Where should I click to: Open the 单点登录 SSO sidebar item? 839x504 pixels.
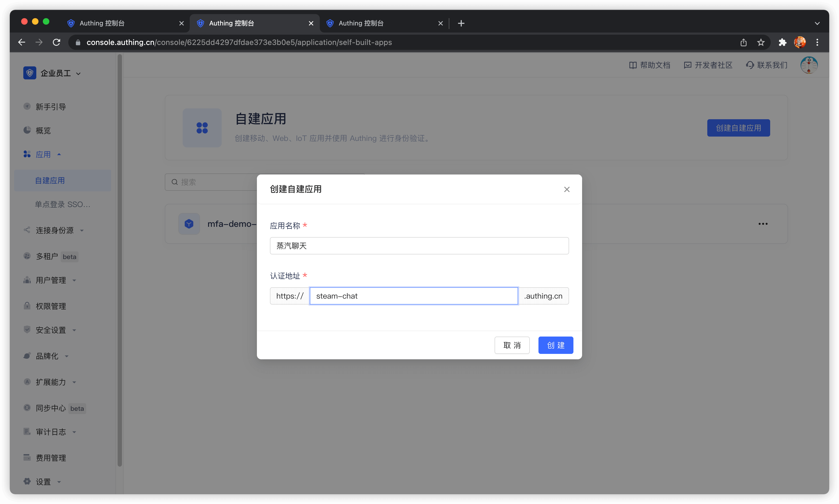63,204
